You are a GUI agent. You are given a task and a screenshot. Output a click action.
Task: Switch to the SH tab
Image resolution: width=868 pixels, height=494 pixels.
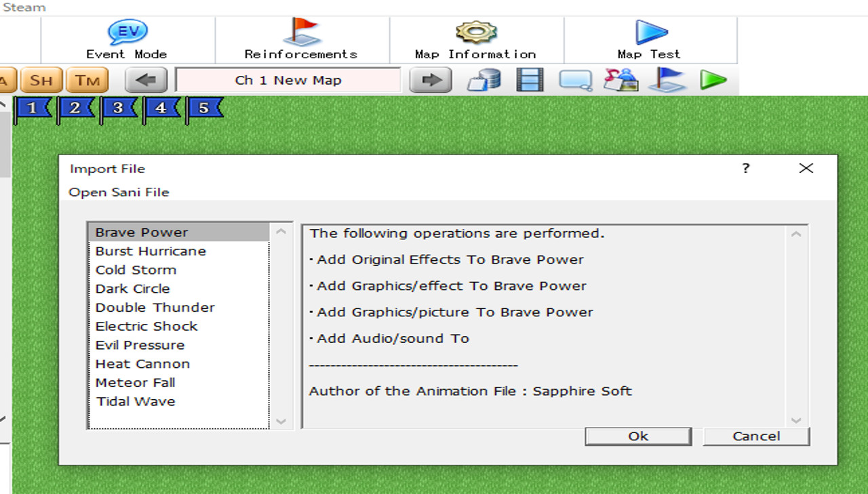[x=41, y=80]
